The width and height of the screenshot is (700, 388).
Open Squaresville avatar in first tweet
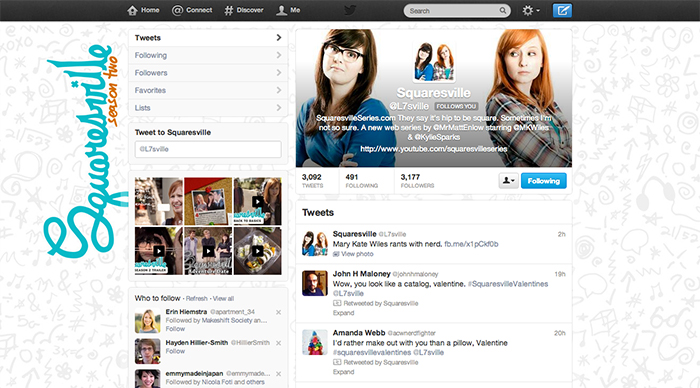pyautogui.click(x=315, y=243)
